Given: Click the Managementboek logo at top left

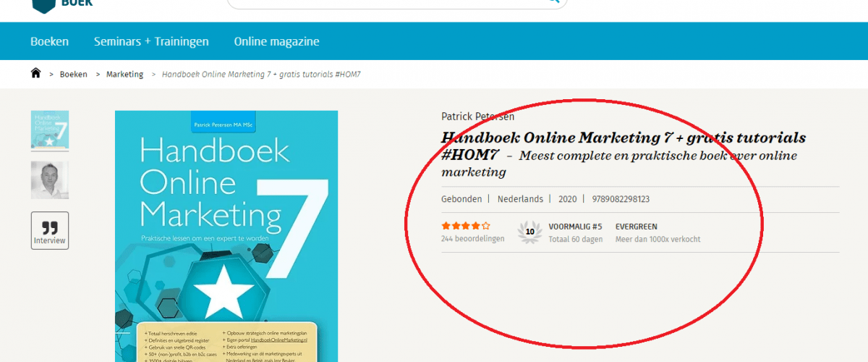Looking at the screenshot, I should click(x=62, y=4).
